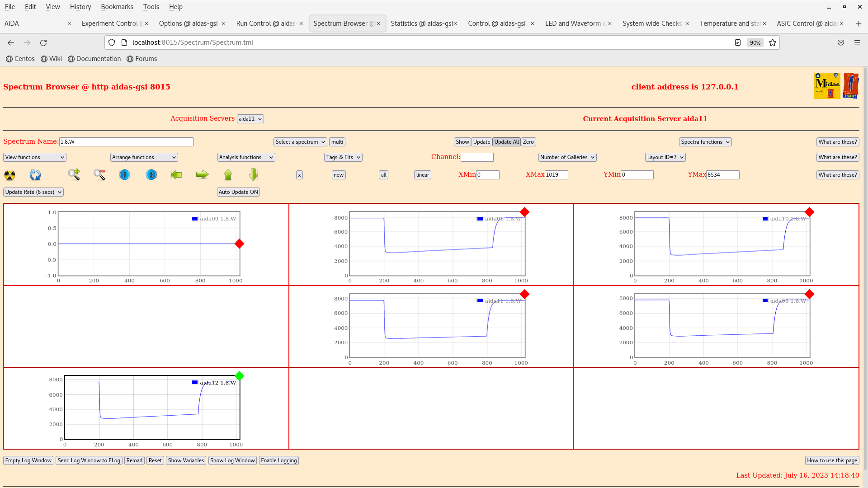The height and width of the screenshot is (488, 868).
Task: Open the Acquisition Servers aida11 dropdown
Action: tap(250, 119)
